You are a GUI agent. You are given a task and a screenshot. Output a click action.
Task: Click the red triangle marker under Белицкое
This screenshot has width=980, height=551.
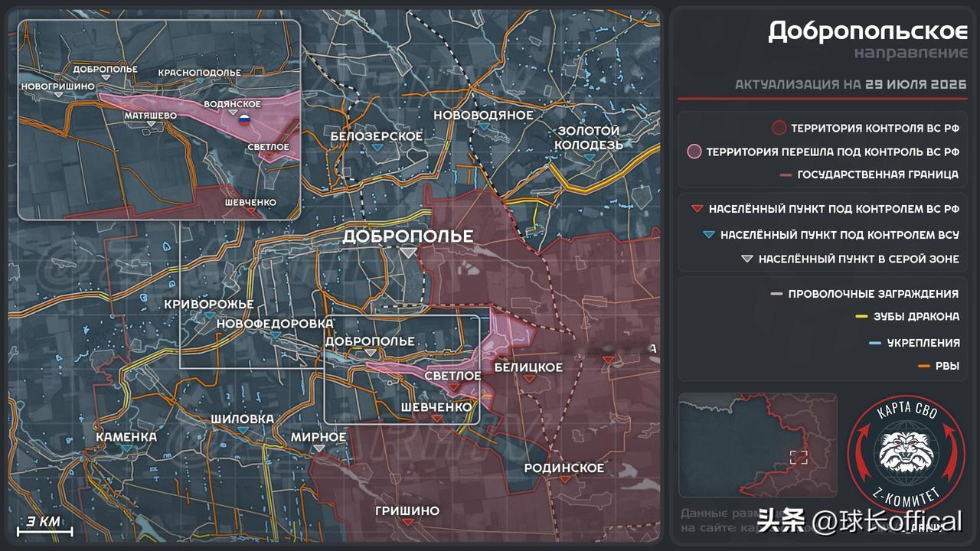click(x=528, y=380)
